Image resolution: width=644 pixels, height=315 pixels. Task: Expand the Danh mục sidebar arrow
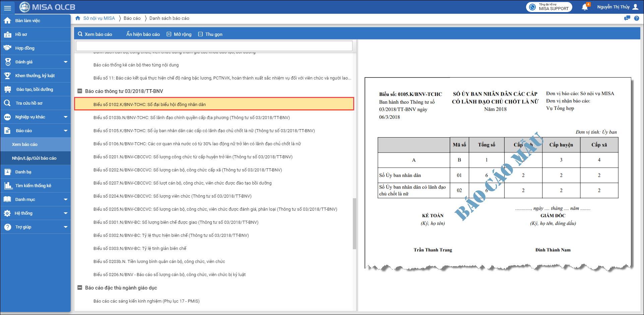[x=66, y=200]
